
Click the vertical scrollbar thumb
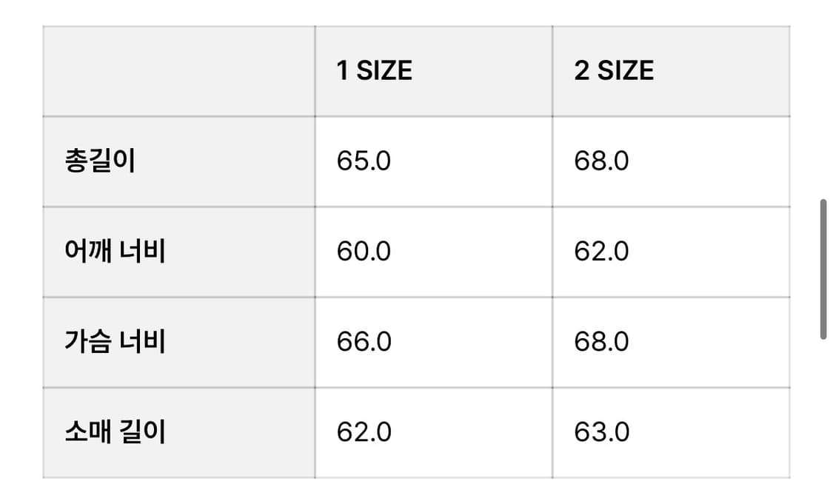(x=823, y=269)
